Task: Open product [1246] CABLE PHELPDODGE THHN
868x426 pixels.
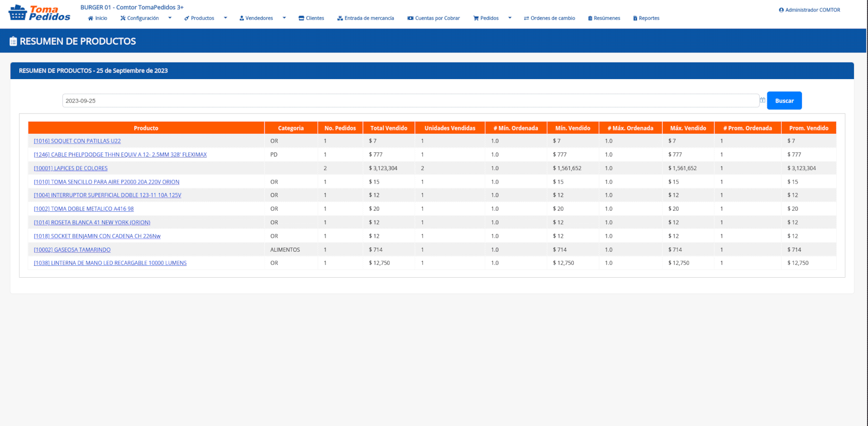Action: (120, 154)
